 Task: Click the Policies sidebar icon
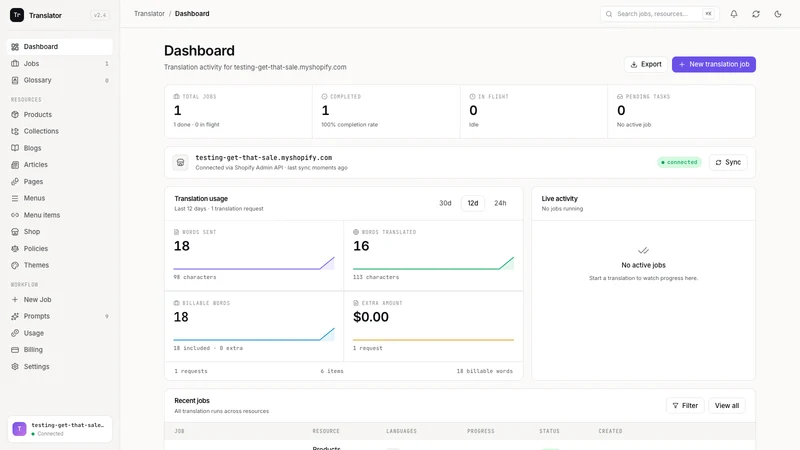pyautogui.click(x=15, y=248)
